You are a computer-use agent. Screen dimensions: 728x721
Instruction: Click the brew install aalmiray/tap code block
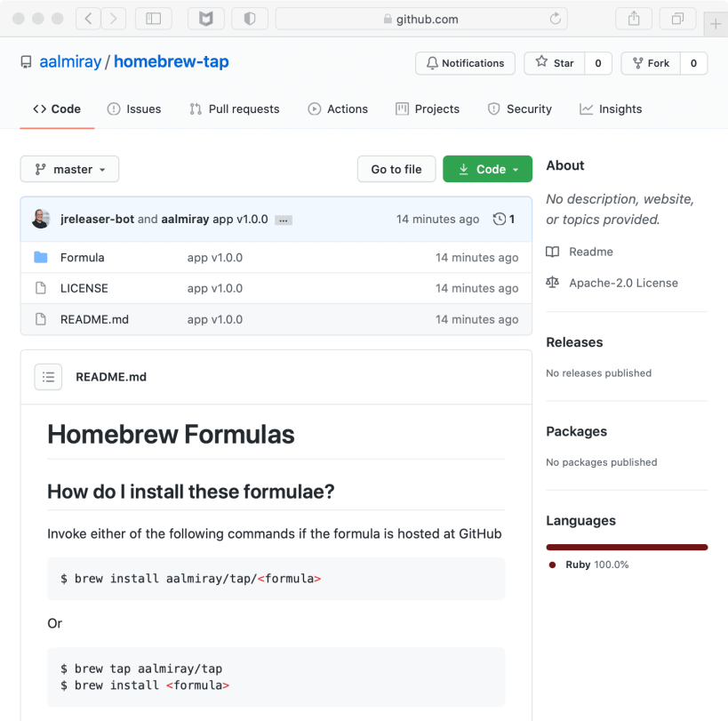click(x=276, y=579)
